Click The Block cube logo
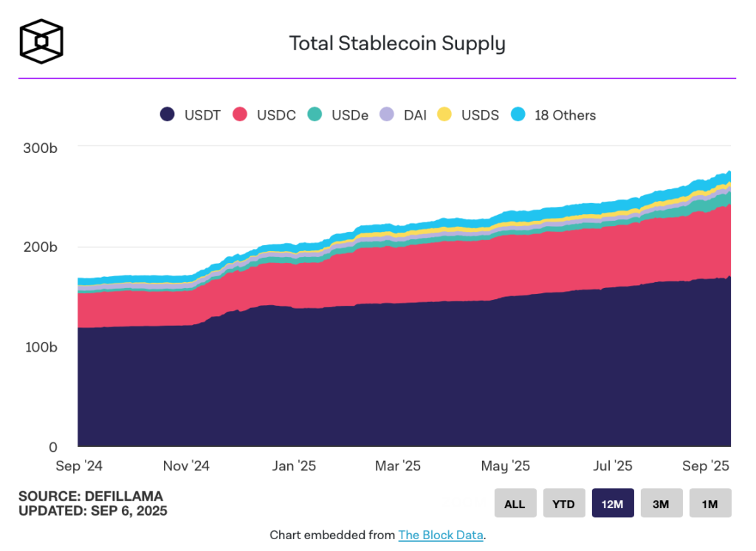Viewport: 756px width, 551px height. (41, 41)
